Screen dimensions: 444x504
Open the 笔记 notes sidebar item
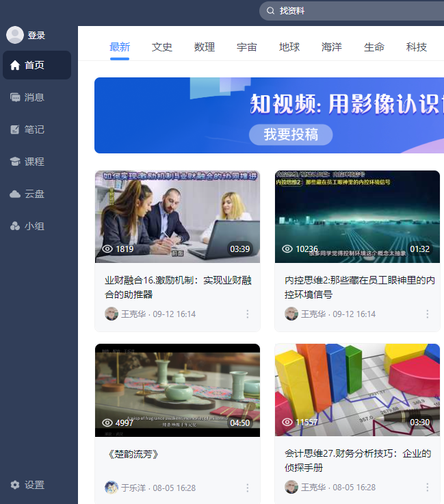37,129
